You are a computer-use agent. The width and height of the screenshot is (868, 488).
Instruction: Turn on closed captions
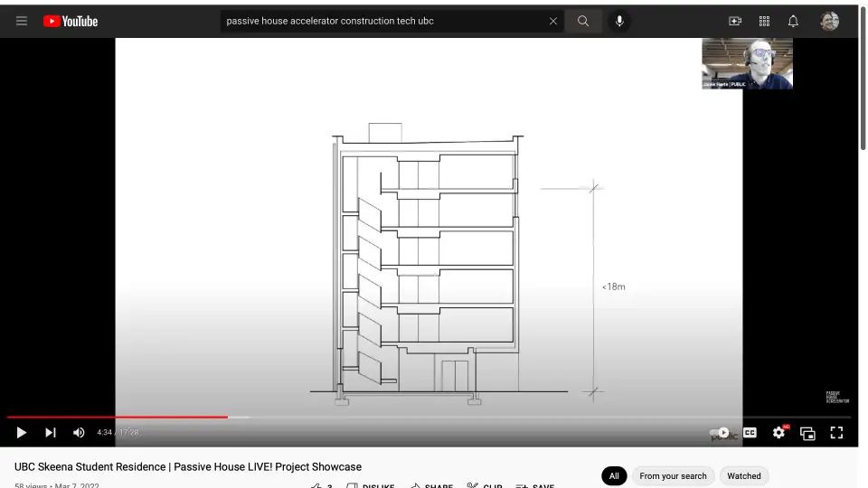click(750, 433)
